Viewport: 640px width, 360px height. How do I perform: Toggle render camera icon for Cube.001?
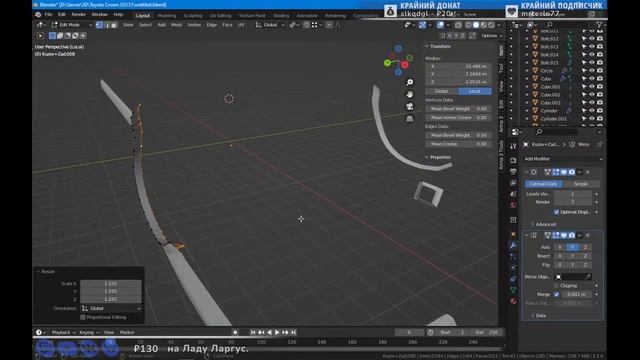coord(600,87)
